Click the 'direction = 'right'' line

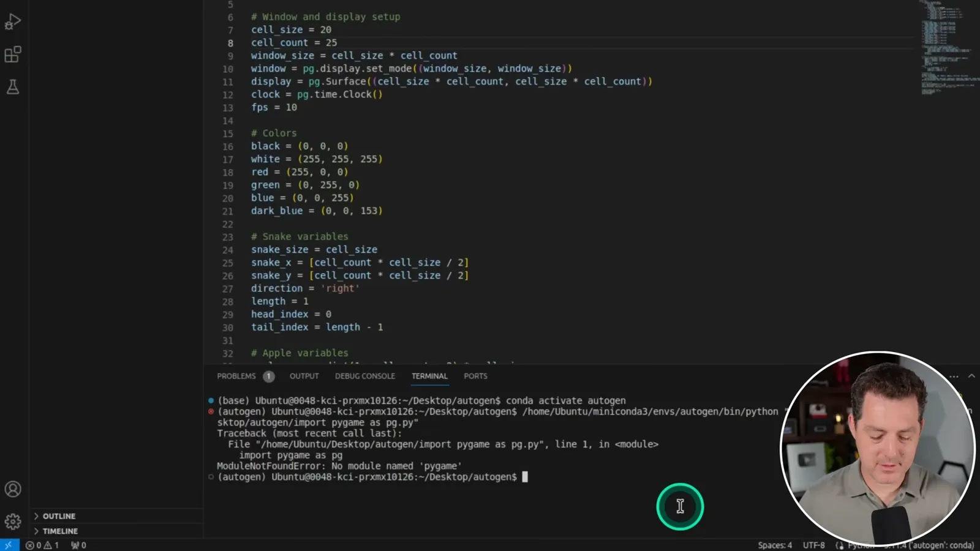[305, 288]
